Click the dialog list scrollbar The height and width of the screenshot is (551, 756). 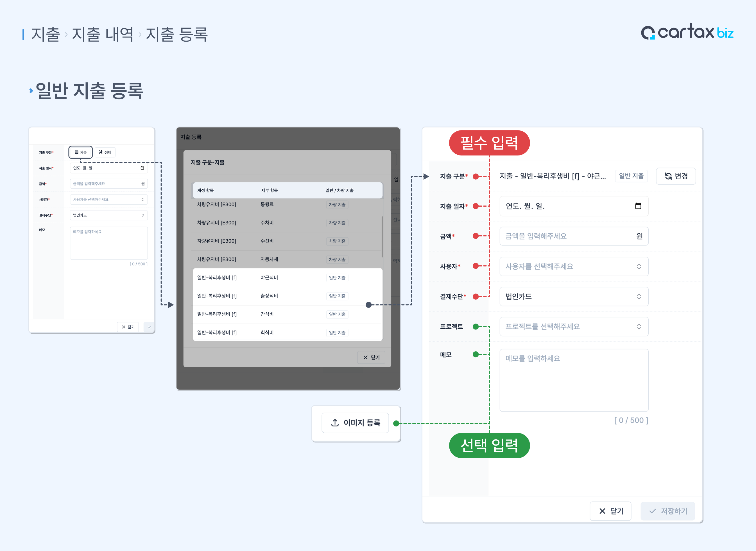(382, 237)
